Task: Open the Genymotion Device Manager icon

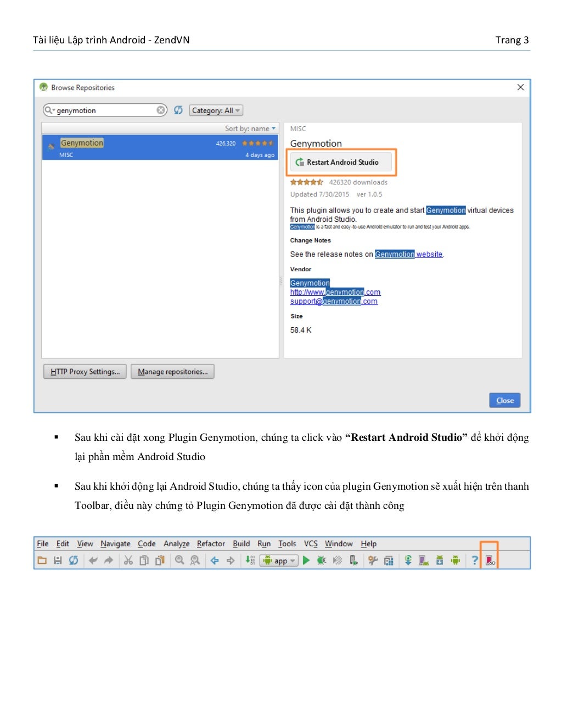Action: click(x=490, y=561)
